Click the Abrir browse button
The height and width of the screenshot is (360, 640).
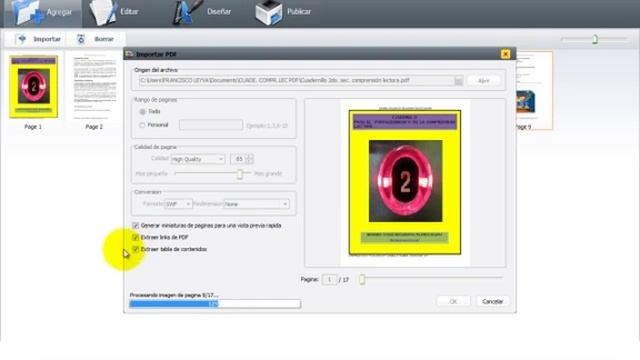tap(484, 81)
